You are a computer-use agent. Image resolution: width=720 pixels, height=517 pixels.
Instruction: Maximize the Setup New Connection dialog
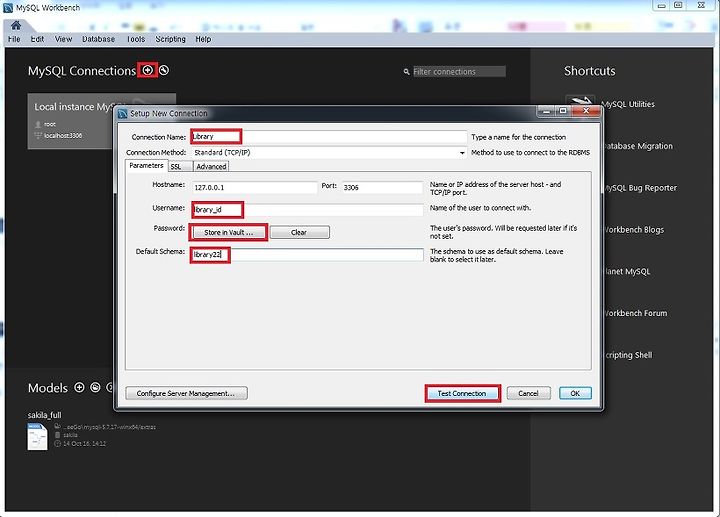563,111
